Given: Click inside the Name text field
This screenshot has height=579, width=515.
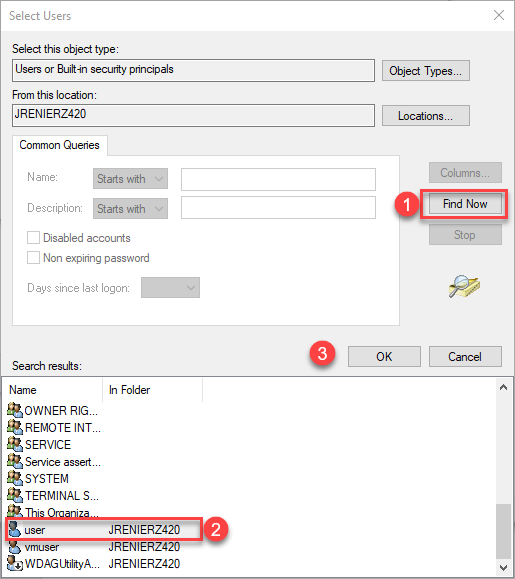Looking at the screenshot, I should coord(278,179).
